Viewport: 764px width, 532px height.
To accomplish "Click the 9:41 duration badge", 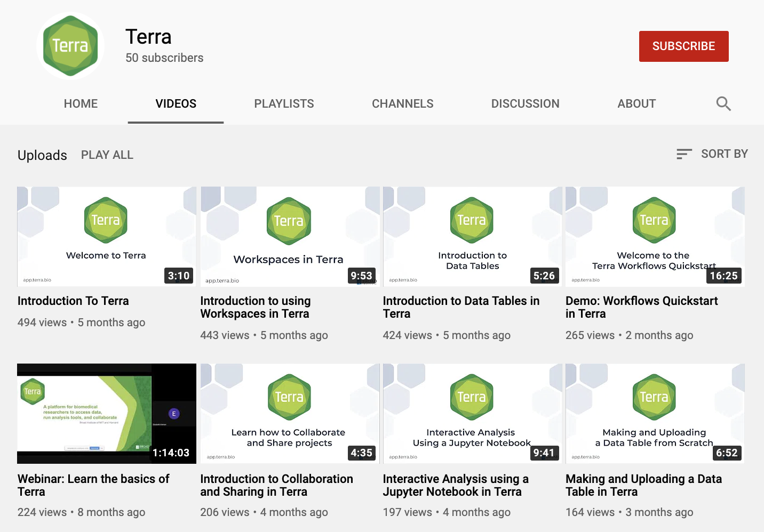I will pyautogui.click(x=544, y=453).
